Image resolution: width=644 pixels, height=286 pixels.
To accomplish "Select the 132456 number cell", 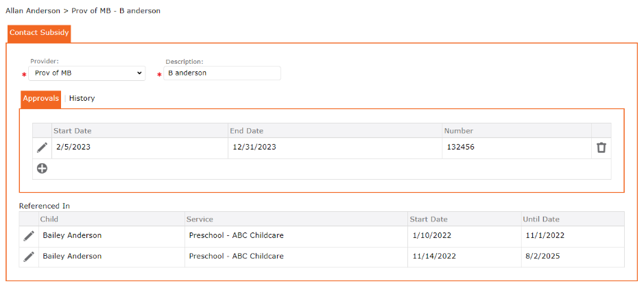I will click(x=516, y=148).
